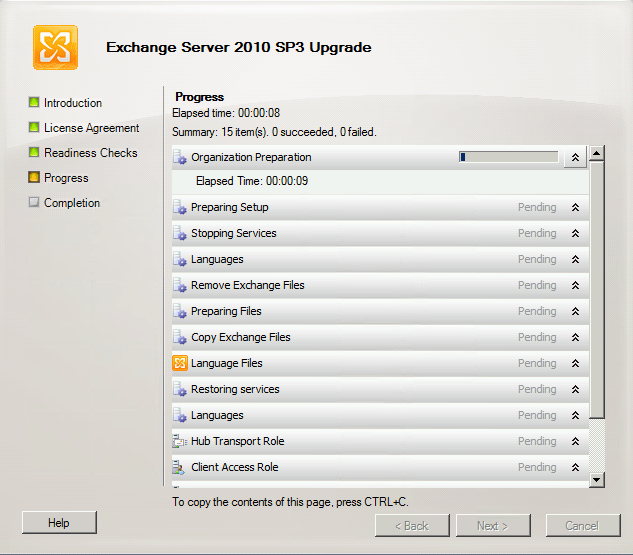This screenshot has width=633, height=555.
Task: Click the Organization Preparation row label
Action: (x=251, y=157)
